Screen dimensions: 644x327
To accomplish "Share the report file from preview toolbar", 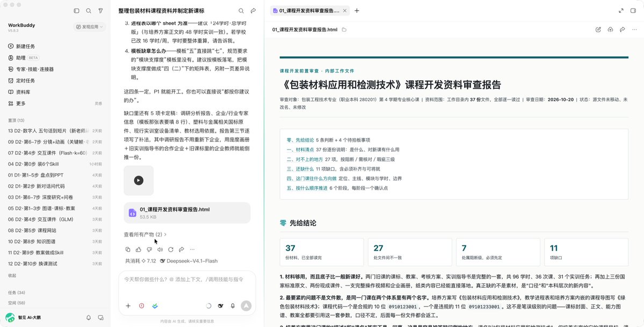I will (623, 30).
